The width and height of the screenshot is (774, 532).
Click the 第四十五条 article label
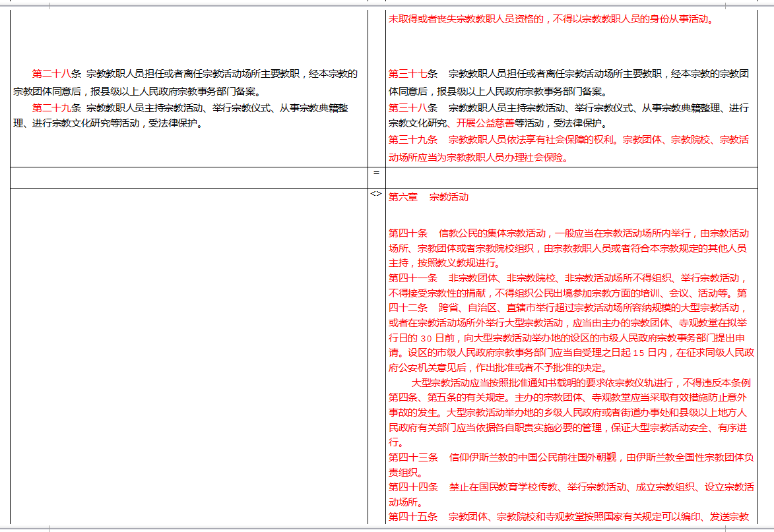click(412, 516)
